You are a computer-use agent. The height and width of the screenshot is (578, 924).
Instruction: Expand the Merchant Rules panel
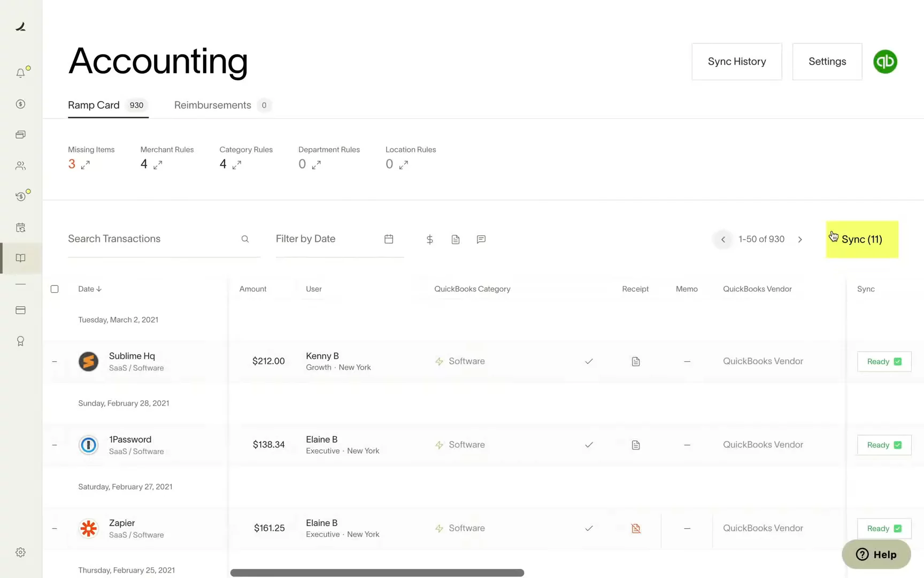tap(158, 165)
